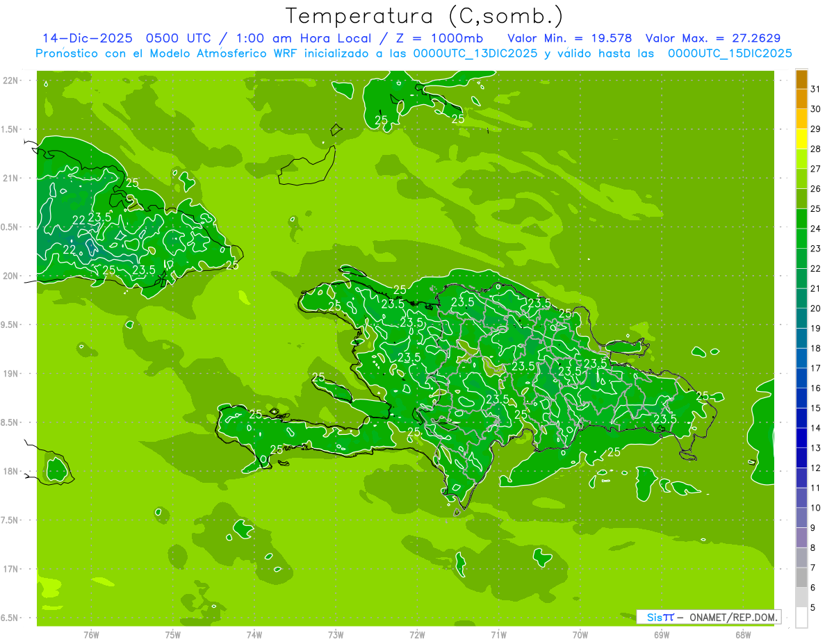Select the date text '14-Dic-2025'
Image resolution: width=834 pixels, height=644 pixels.
pyautogui.click(x=87, y=38)
